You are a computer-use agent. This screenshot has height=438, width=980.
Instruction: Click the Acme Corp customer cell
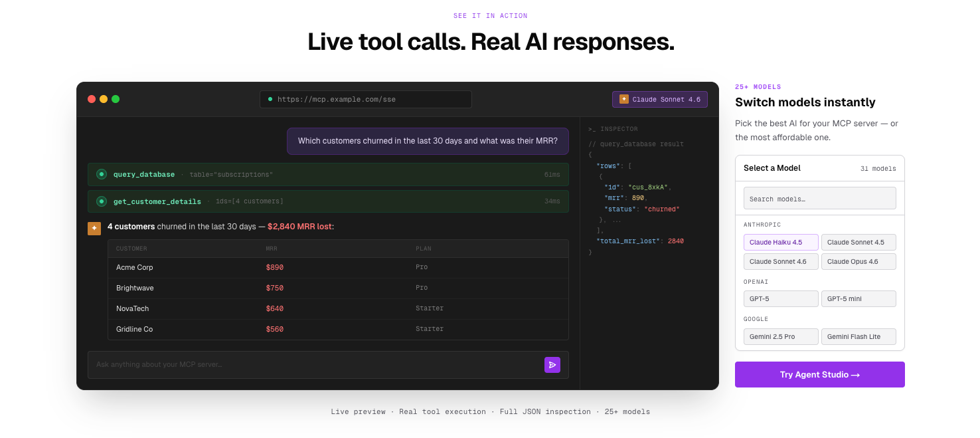(135, 267)
